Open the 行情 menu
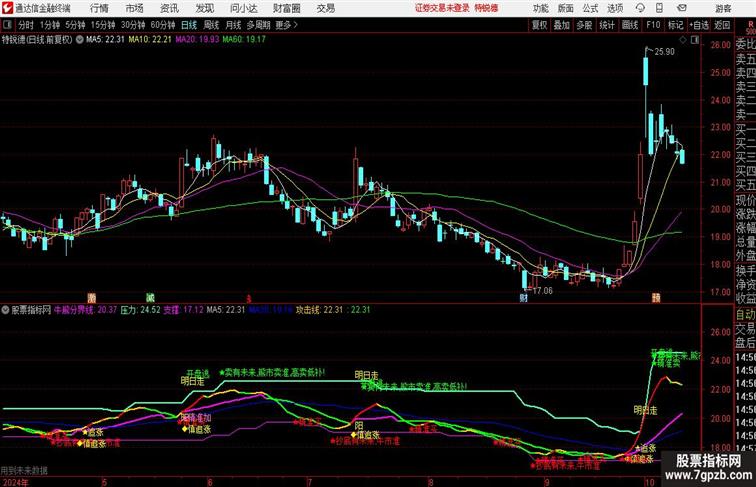 [99, 8]
